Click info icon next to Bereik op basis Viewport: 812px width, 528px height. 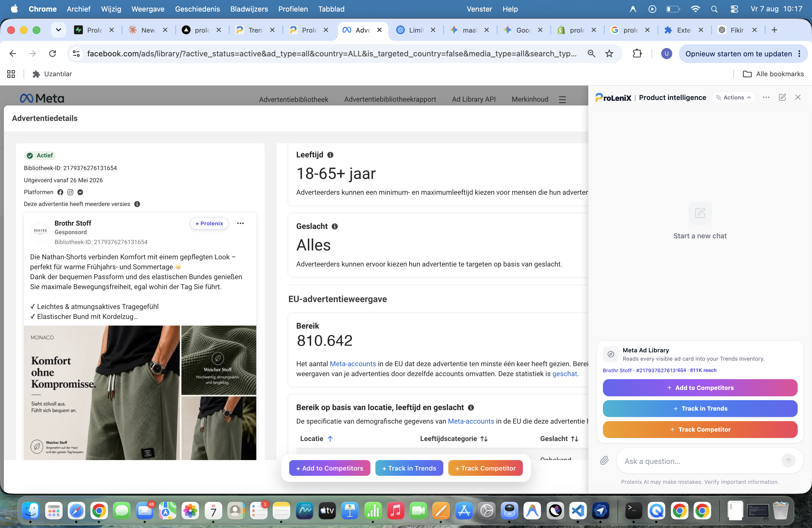point(471,408)
